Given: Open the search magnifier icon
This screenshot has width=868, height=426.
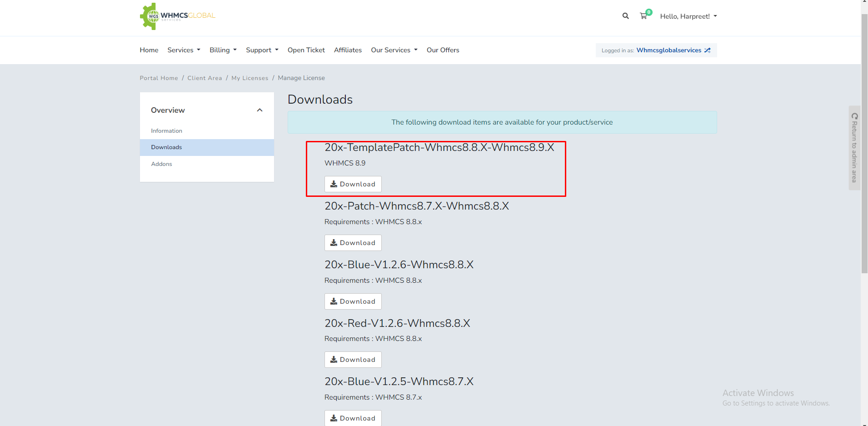Looking at the screenshot, I should point(625,16).
